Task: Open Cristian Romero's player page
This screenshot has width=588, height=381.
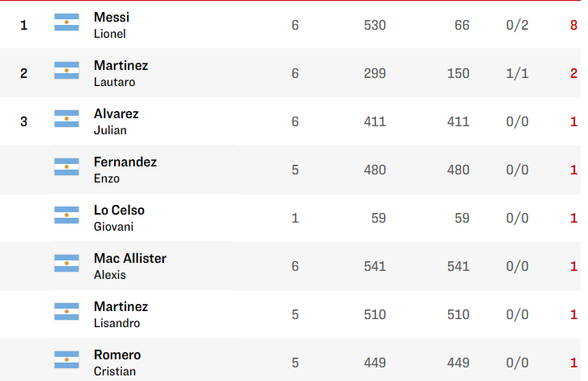Action: click(117, 363)
